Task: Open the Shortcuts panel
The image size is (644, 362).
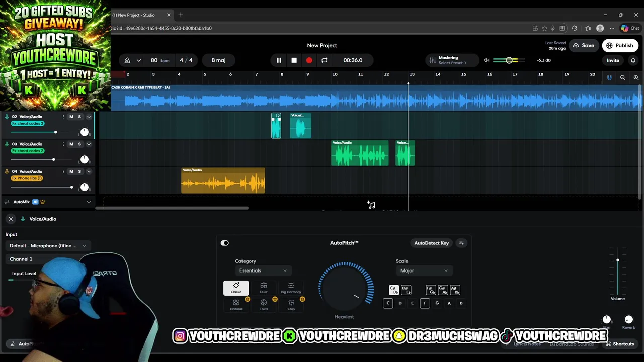Action: pyautogui.click(x=620, y=344)
